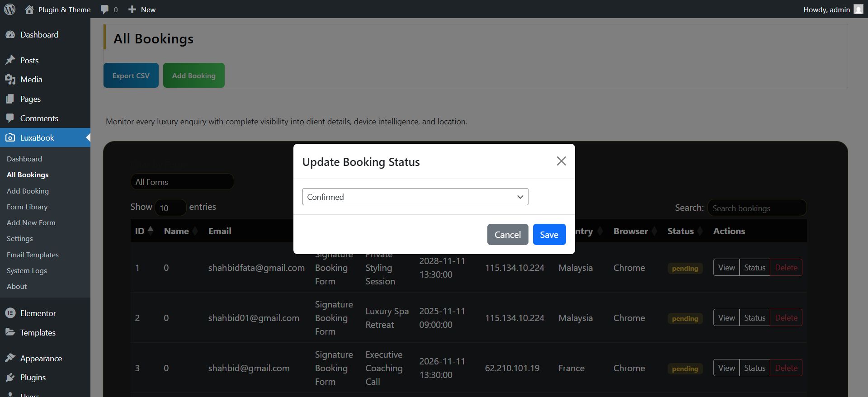Viewport: 868px width, 397px height.
Task: Sort by Browser column arrows
Action: tap(654, 231)
